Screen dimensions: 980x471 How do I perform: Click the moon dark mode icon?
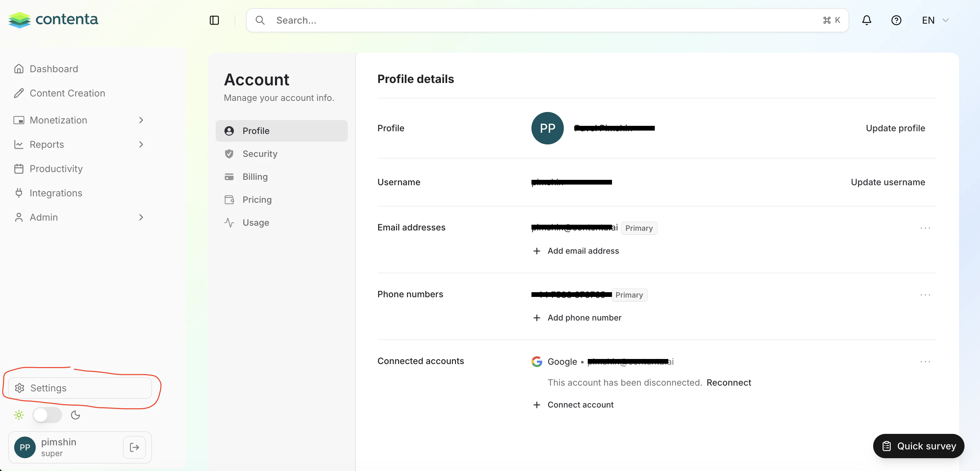click(x=75, y=415)
